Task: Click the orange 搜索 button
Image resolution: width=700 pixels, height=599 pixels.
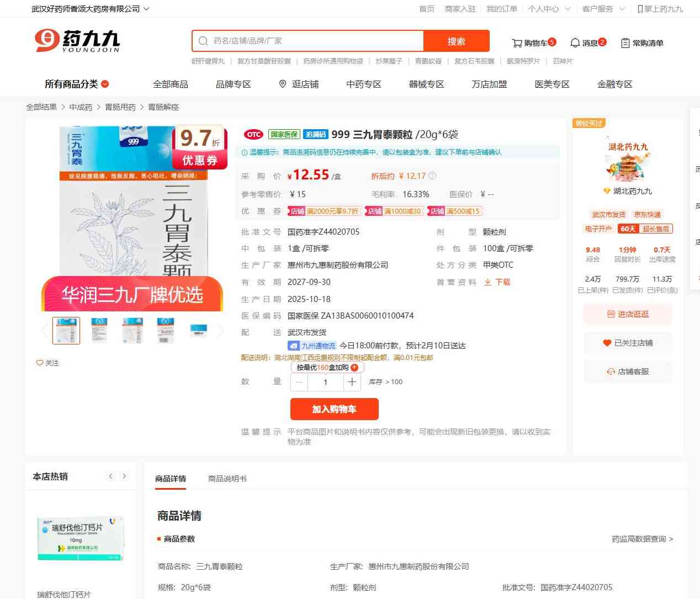Action: pyautogui.click(x=456, y=41)
